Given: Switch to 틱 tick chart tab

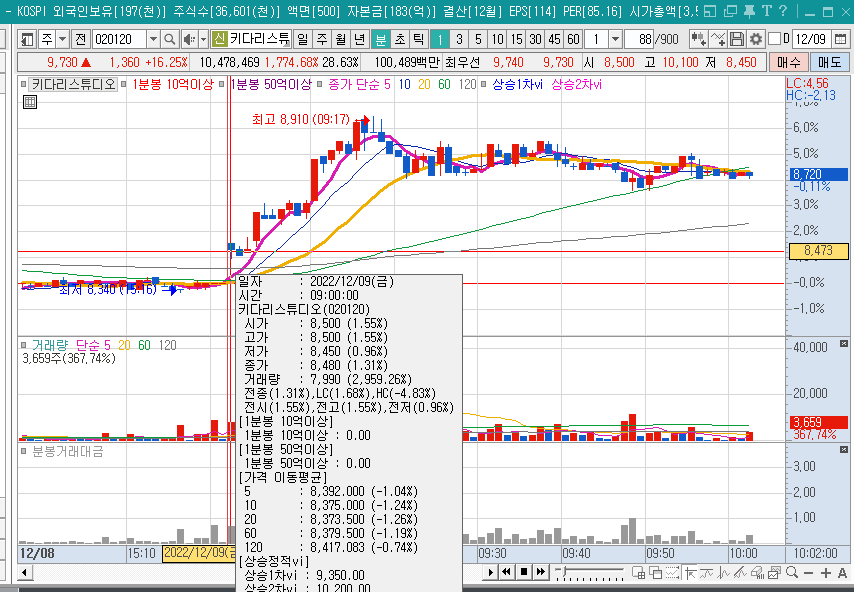Looking at the screenshot, I should coord(418,39).
